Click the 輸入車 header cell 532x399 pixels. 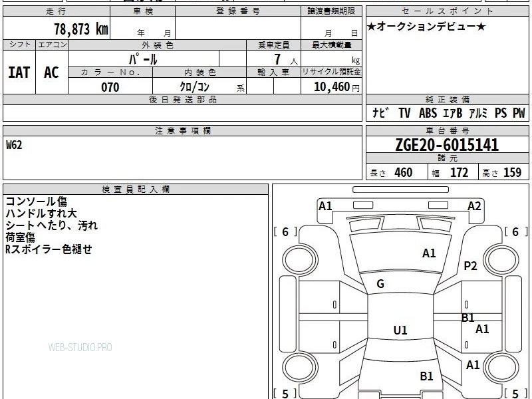coord(273,72)
